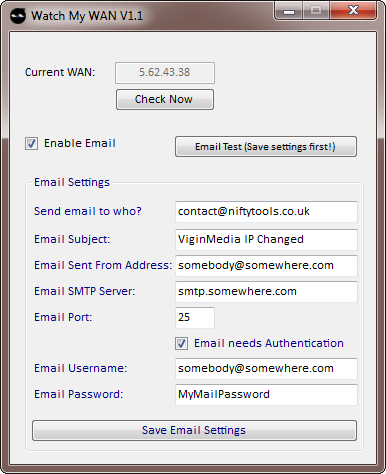Click the Email SMTP Server: label

[x=85, y=291]
